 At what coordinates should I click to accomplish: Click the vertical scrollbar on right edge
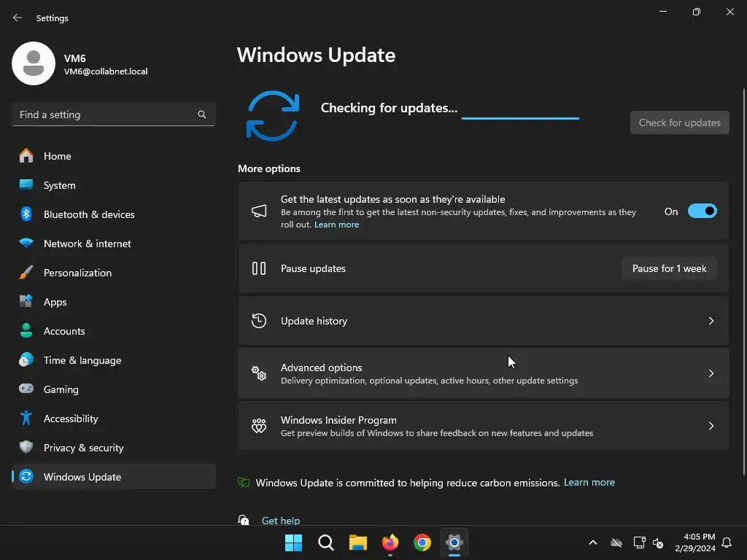coord(744,281)
